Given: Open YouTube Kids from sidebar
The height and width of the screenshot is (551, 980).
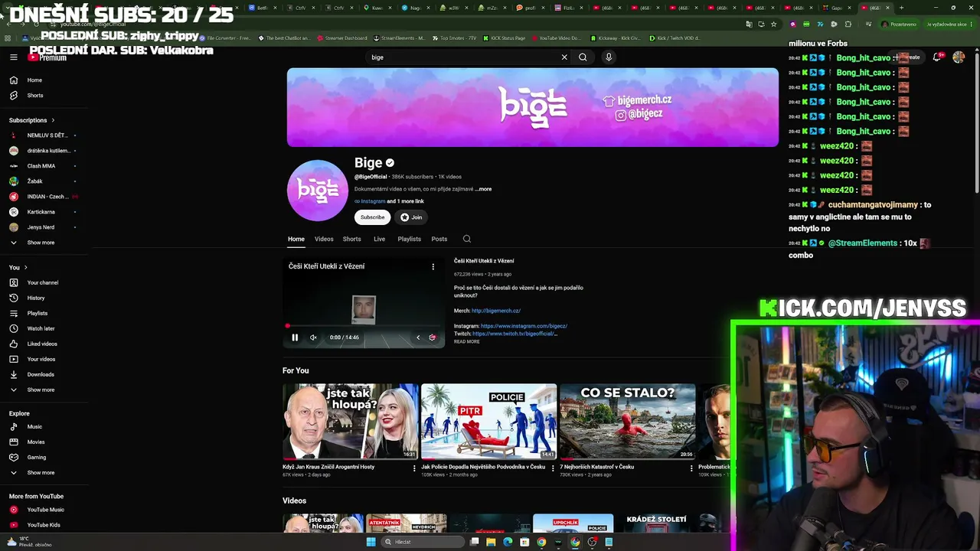Looking at the screenshot, I should pos(44,525).
